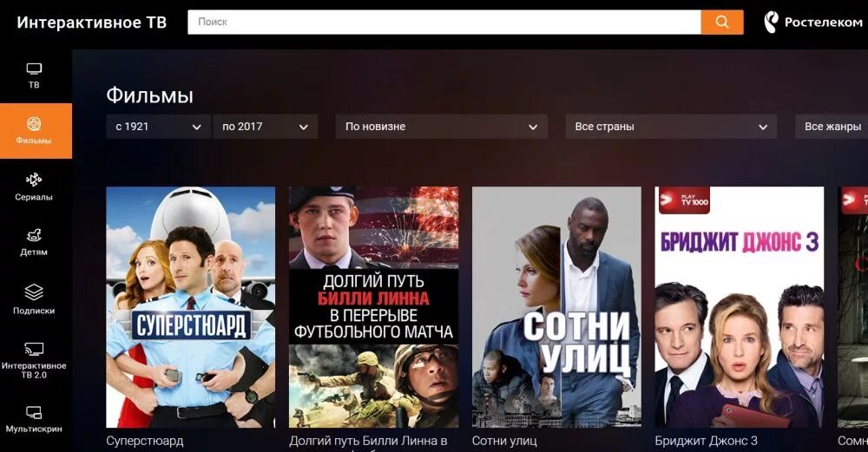Click the 'Фильмы' page heading
The height and width of the screenshot is (452, 868).
150,95
